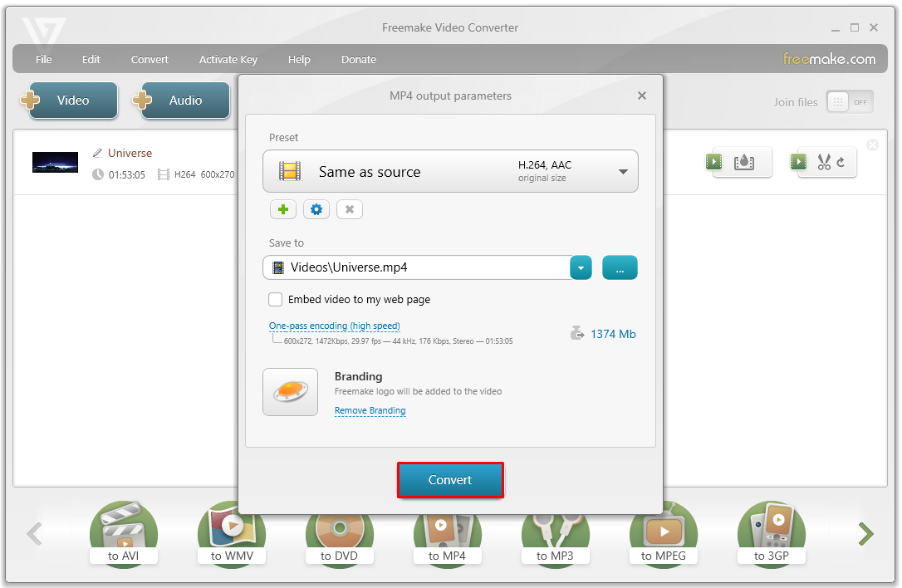
Task: Select the to MP4 output icon
Action: tap(448, 541)
